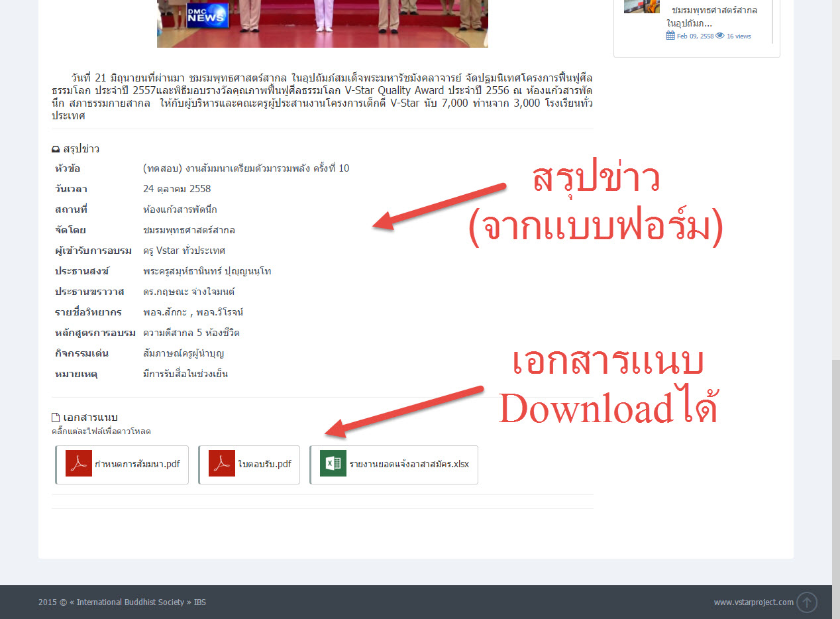Open the www.vstarproject.com footer link
This screenshot has width=840, height=619.
(x=753, y=602)
